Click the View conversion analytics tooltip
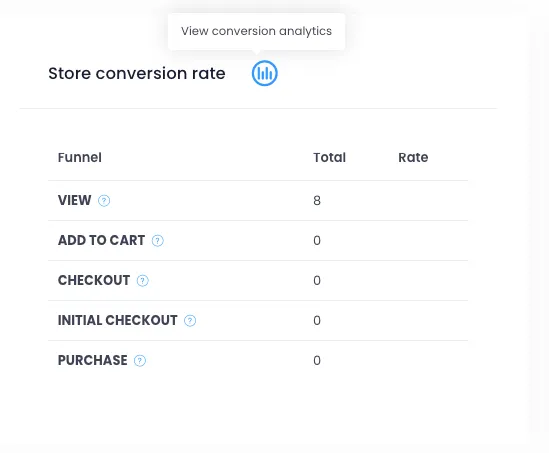Screen dimensions: 549x453 pos(256,31)
